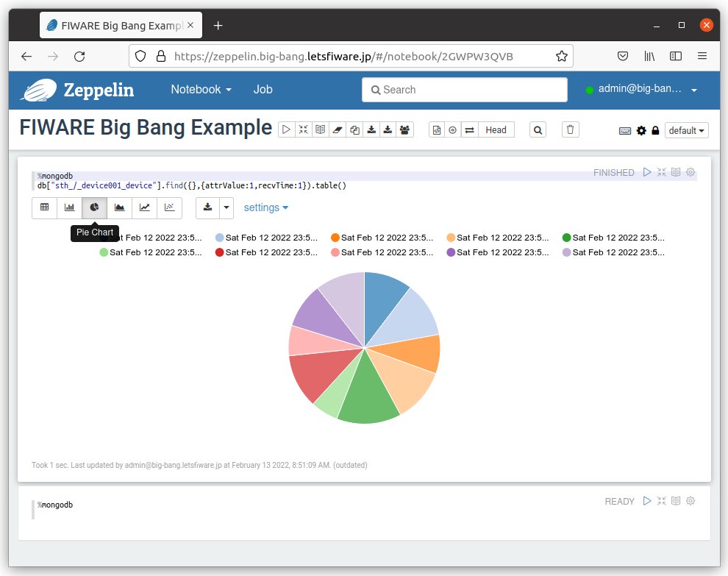Clear all output with eraser icon
The width and height of the screenshot is (728, 576).
coord(338,129)
